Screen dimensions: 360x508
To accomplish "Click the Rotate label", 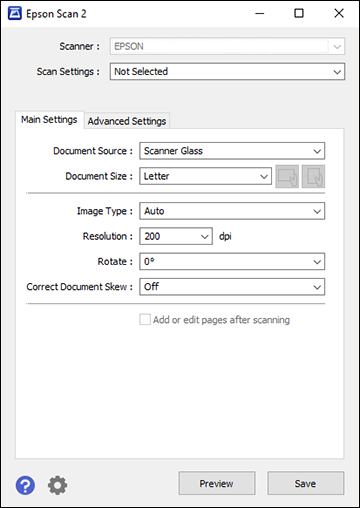I will (x=115, y=262).
